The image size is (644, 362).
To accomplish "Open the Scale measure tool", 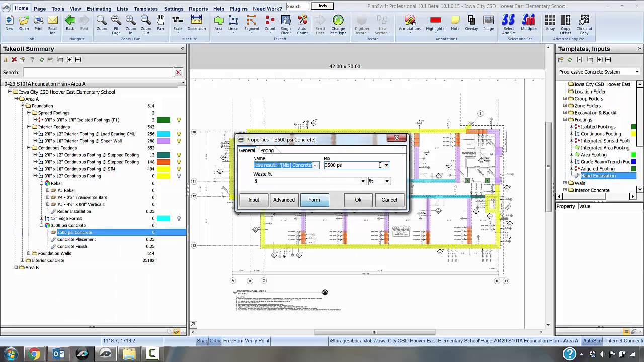I will [178, 22].
